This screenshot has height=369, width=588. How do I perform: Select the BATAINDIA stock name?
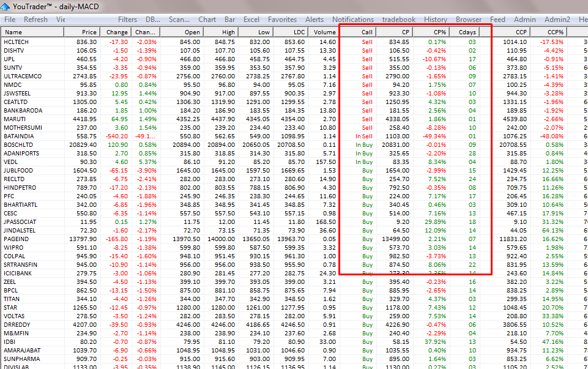tap(19, 136)
